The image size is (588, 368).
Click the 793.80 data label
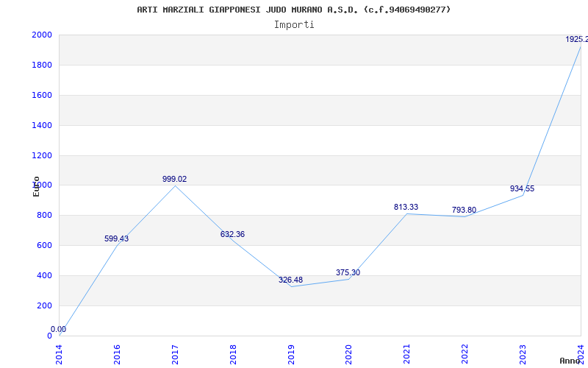click(x=465, y=210)
